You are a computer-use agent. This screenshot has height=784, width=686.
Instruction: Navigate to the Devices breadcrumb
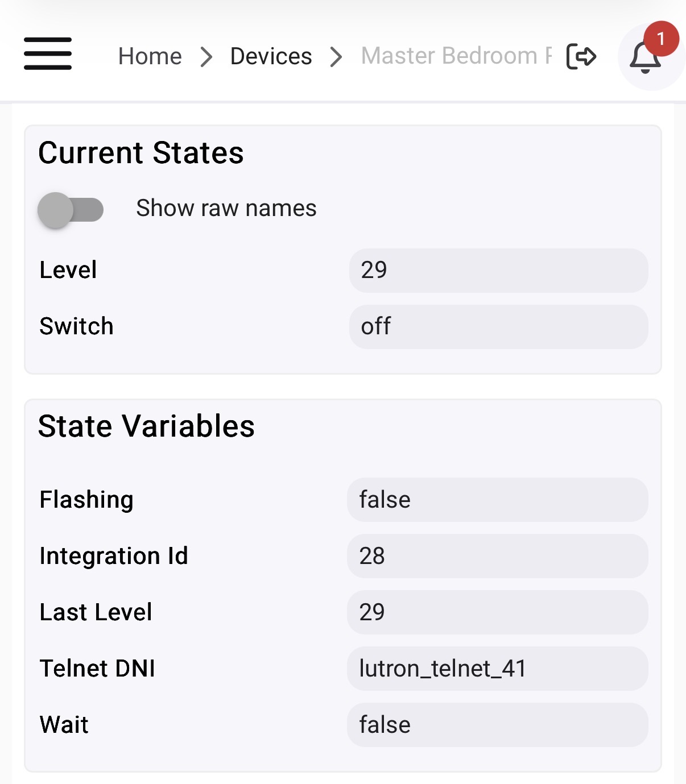271,56
